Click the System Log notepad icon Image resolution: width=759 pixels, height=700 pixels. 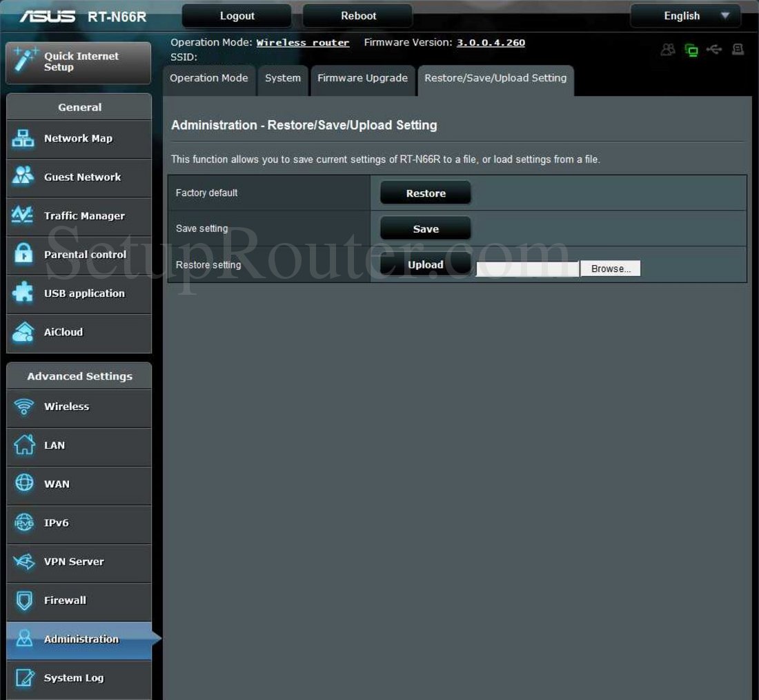click(x=25, y=677)
